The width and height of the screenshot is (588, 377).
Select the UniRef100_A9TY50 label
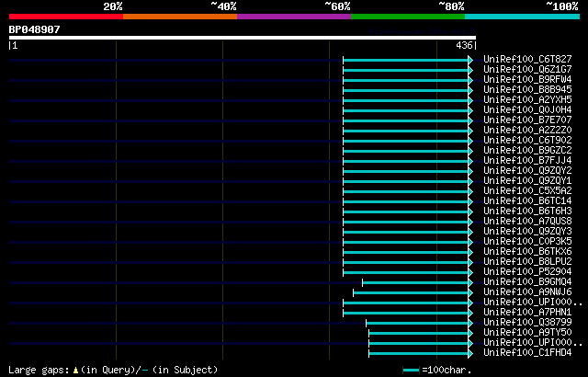coord(527,332)
